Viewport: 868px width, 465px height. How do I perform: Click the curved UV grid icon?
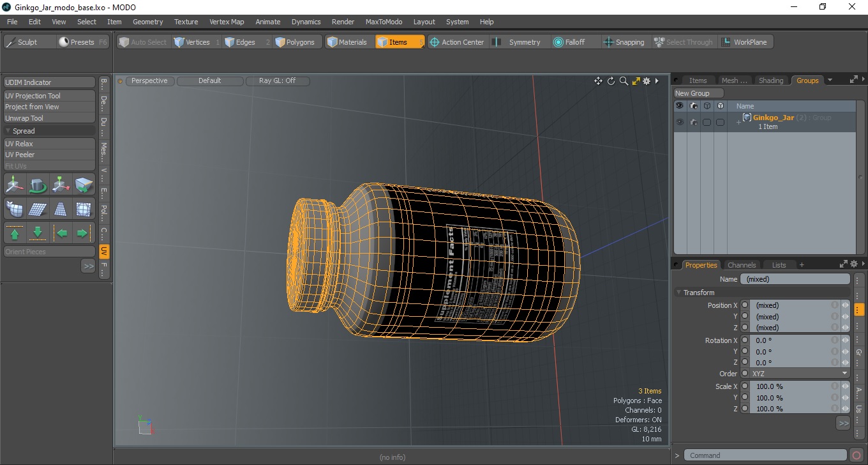point(15,209)
